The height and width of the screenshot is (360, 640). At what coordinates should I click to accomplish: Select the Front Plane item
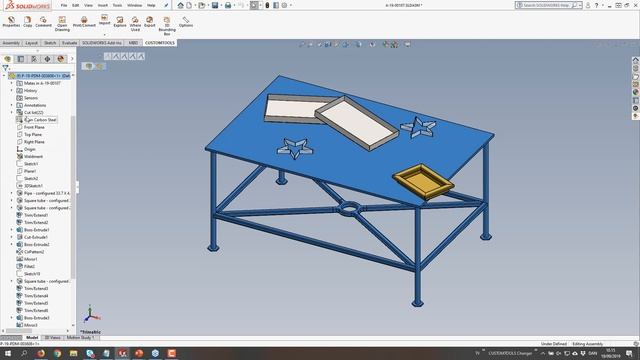[x=31, y=127]
